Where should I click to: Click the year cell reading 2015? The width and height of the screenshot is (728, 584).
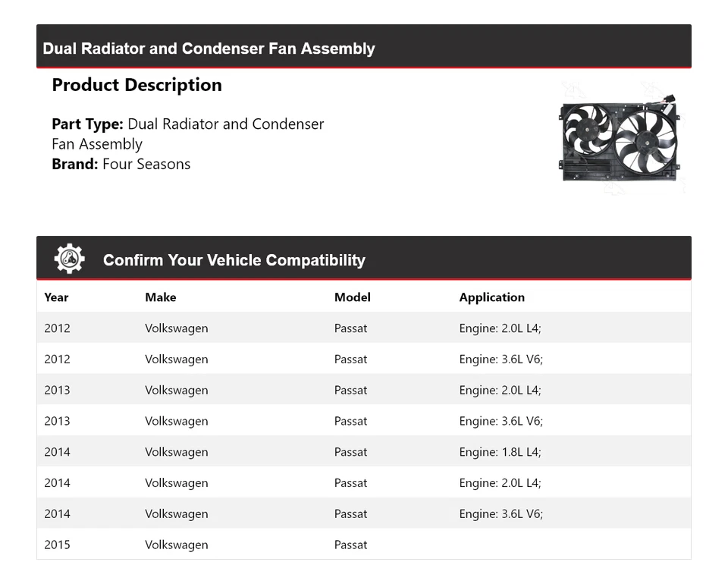click(x=57, y=545)
